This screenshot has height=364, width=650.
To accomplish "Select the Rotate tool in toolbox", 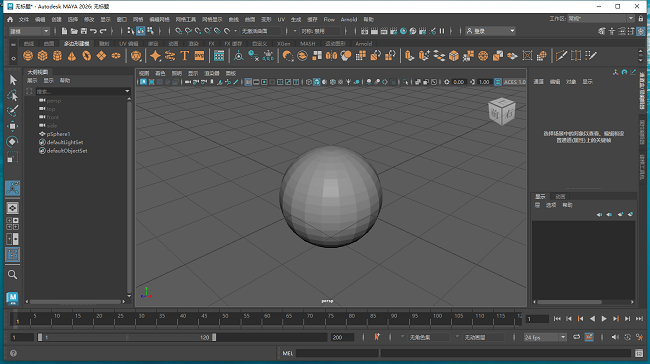I will tap(12, 142).
